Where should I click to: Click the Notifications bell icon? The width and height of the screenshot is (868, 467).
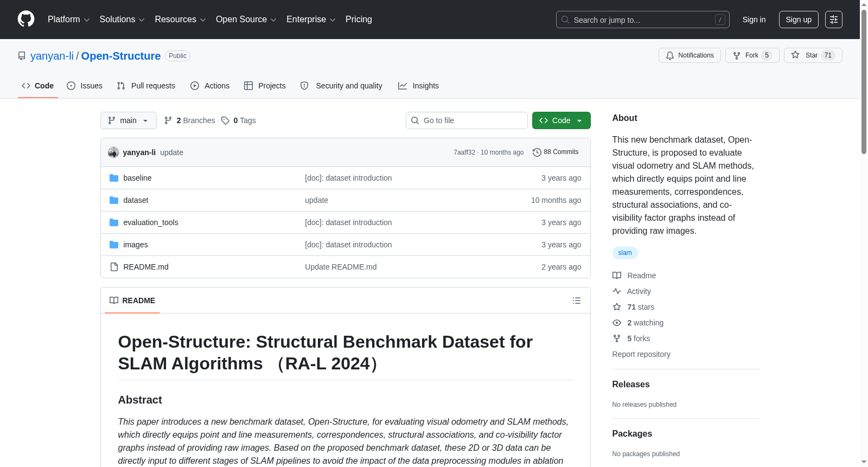pos(670,55)
